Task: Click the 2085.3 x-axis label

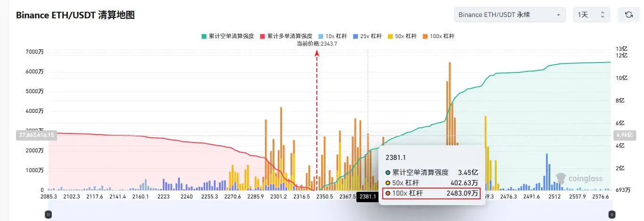Action: tap(49, 197)
